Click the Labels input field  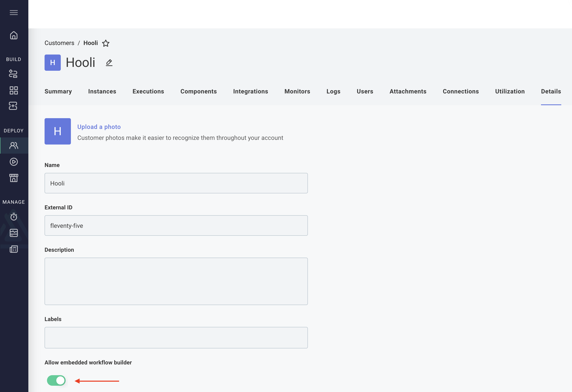(x=176, y=338)
